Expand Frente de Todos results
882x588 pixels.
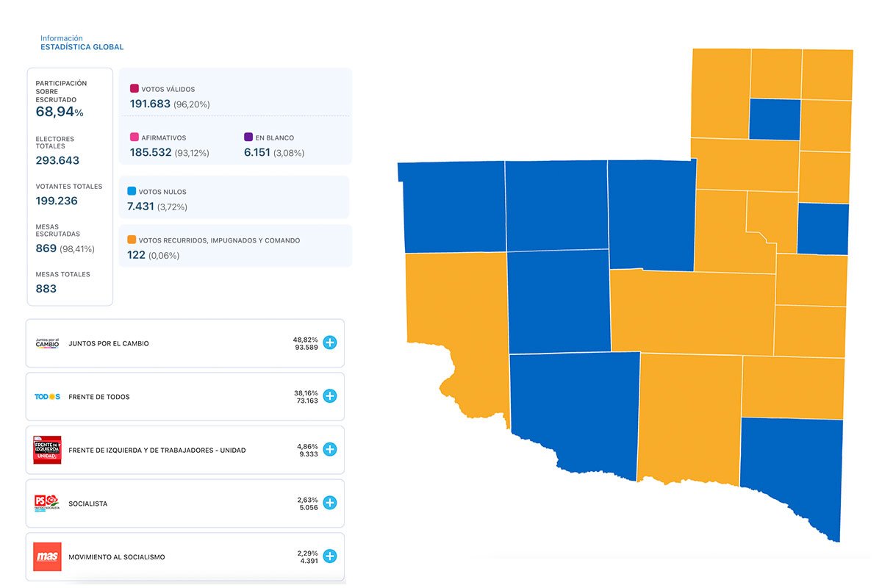pyautogui.click(x=330, y=396)
